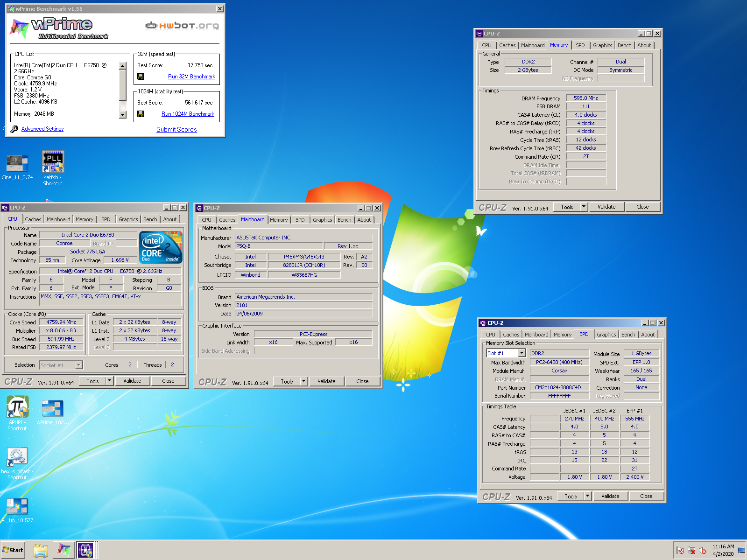This screenshot has width=747, height=560.
Task: Click Validate in CPU-Z Memory window
Action: pyautogui.click(x=606, y=207)
